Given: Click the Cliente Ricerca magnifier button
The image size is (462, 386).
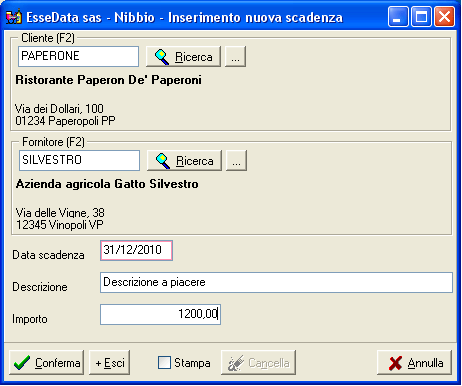Looking at the screenshot, I should [x=183, y=57].
